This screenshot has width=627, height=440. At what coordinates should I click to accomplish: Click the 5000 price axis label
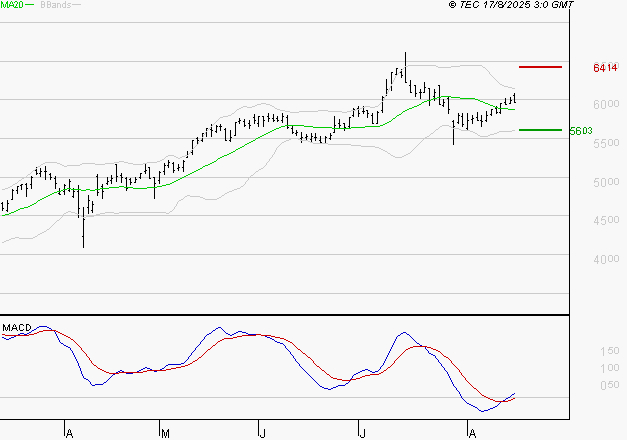[605, 183]
